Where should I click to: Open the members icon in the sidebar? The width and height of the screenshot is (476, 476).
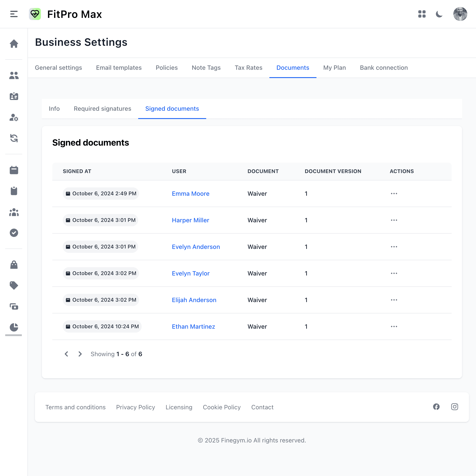click(14, 75)
